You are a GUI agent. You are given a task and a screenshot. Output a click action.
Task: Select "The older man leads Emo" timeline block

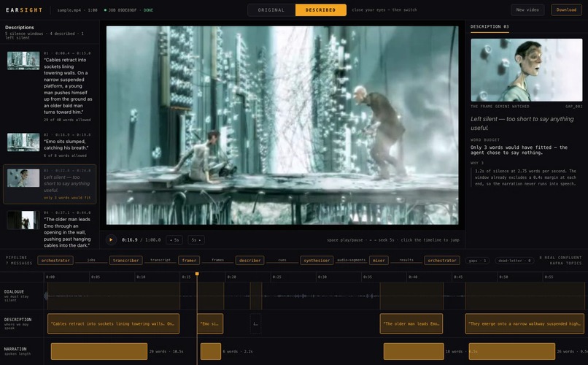(411, 323)
